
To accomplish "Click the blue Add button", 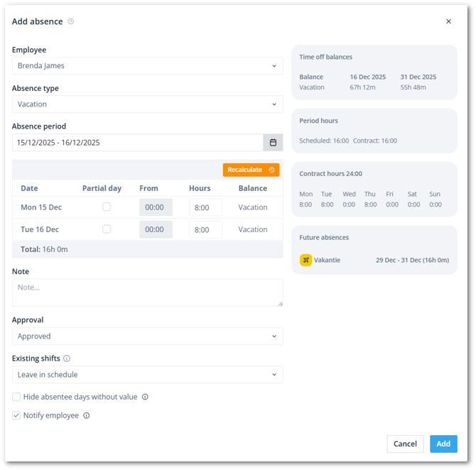I will coord(443,444).
